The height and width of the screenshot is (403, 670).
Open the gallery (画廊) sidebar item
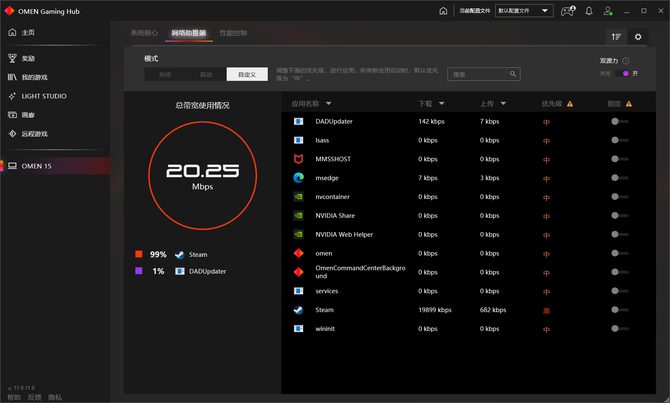pos(21,115)
